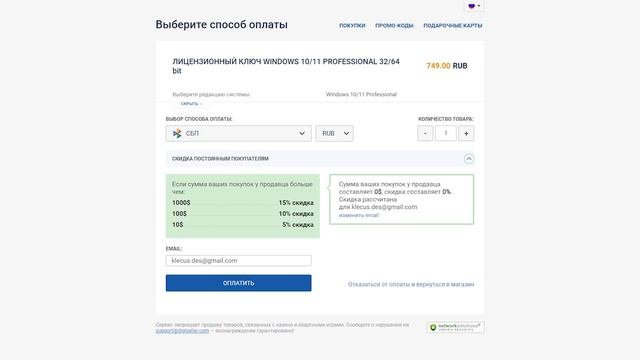Click the cancel payment and return link
640x360 pixels.
tap(411, 284)
